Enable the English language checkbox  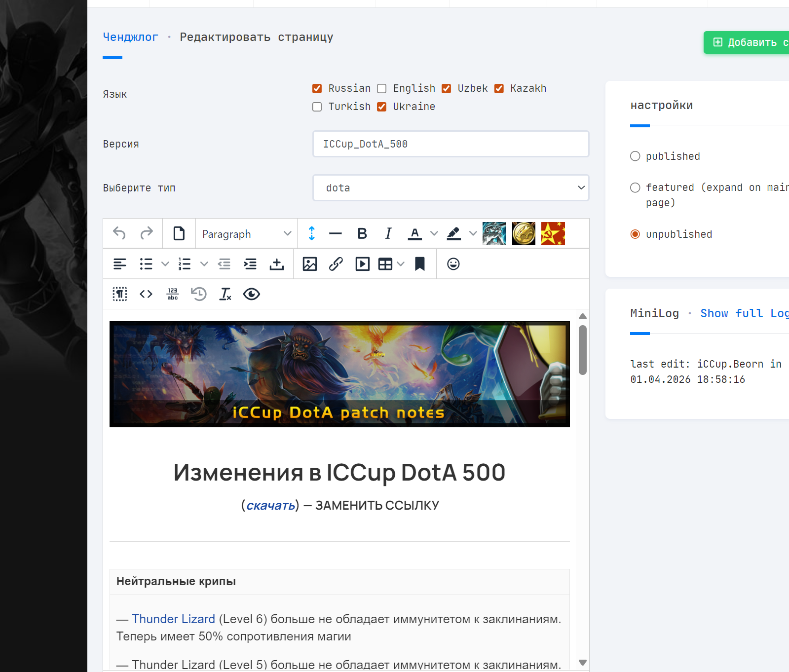point(382,88)
